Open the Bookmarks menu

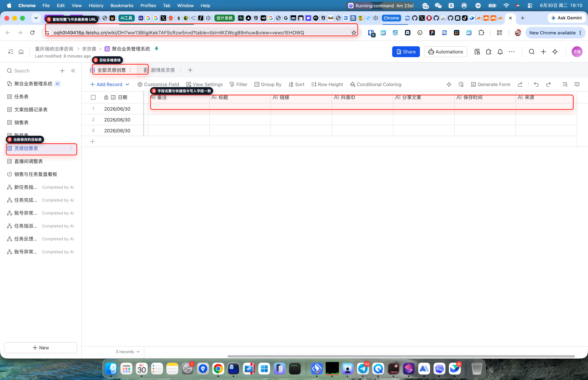(x=122, y=5)
